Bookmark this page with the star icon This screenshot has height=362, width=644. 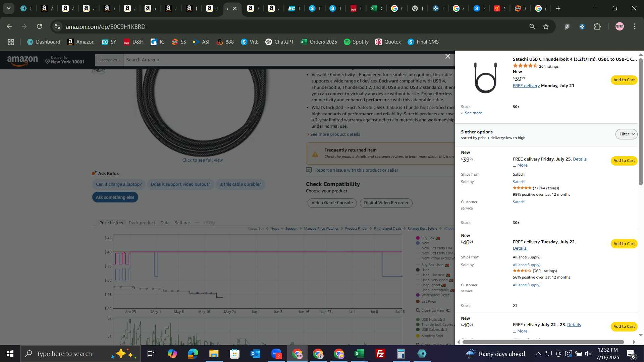(546, 26)
